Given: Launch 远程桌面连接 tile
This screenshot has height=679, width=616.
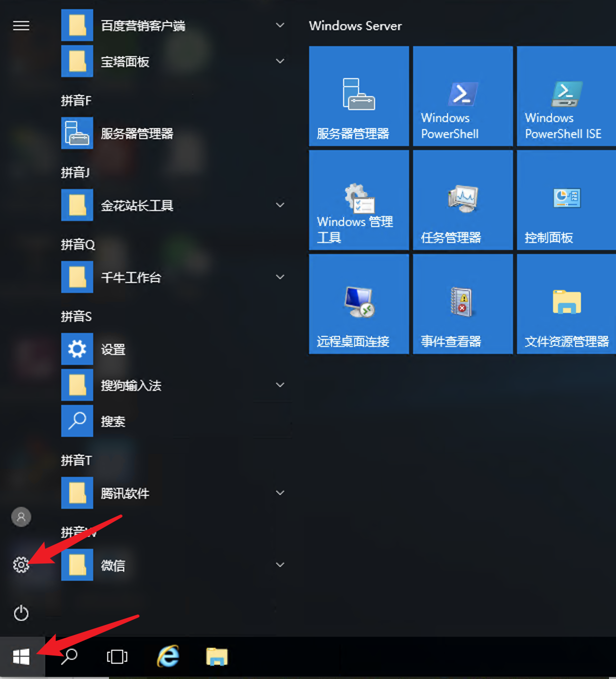Looking at the screenshot, I should tap(358, 304).
